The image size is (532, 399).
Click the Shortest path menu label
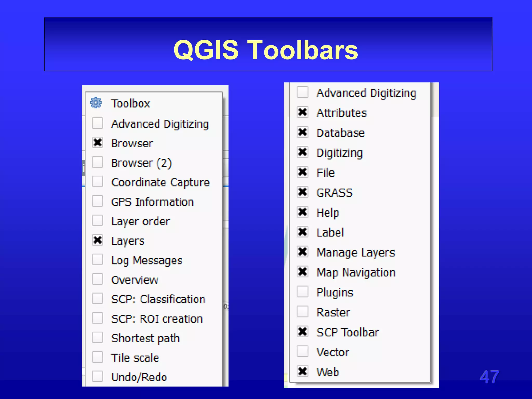click(145, 339)
